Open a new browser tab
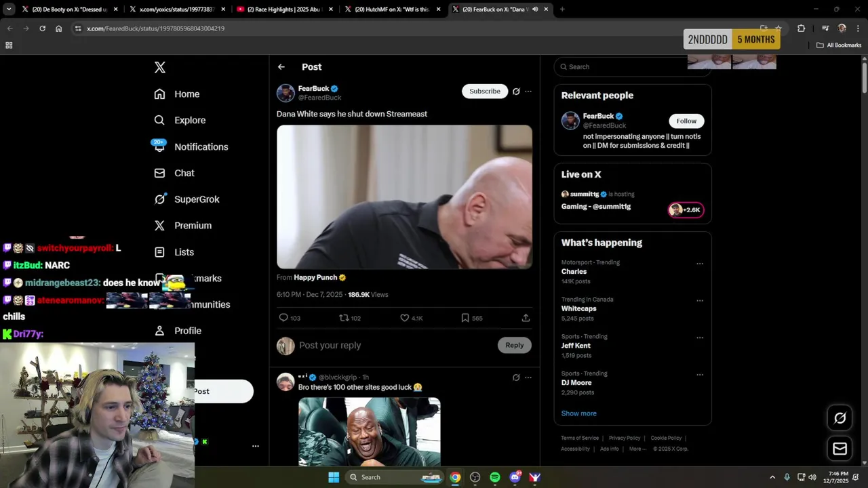 coord(562,9)
